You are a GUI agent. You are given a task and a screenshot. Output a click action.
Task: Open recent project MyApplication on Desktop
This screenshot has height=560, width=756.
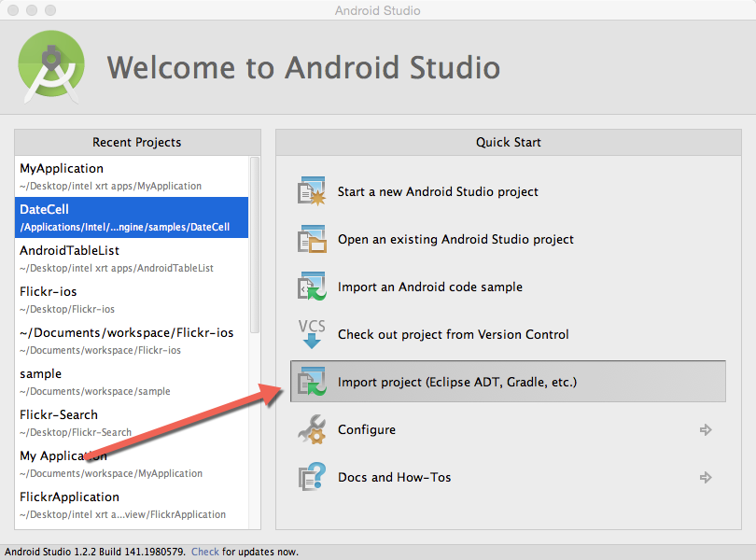(x=132, y=176)
